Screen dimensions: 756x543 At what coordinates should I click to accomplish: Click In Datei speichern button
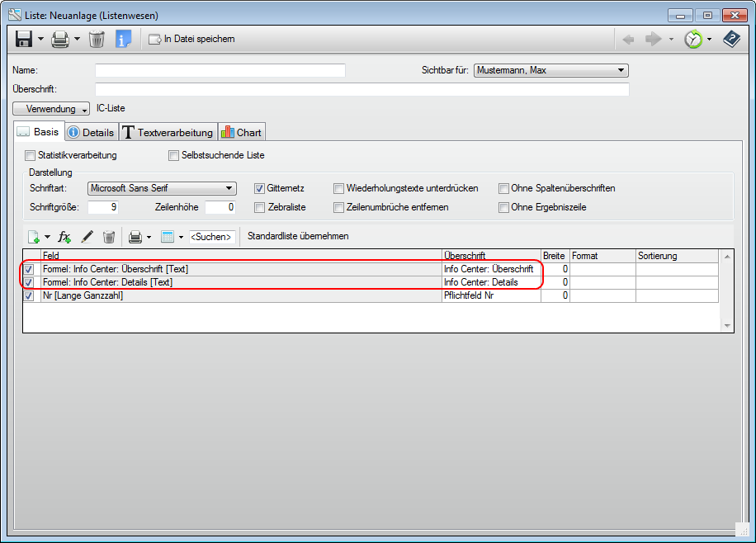[x=191, y=39]
